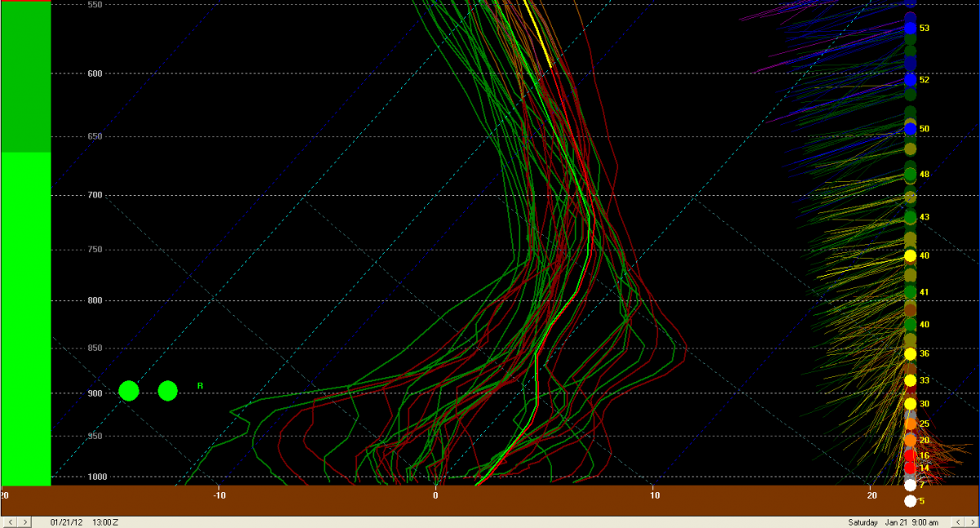
Task: Select the blue wind dot labeled 52
Action: tap(910, 80)
